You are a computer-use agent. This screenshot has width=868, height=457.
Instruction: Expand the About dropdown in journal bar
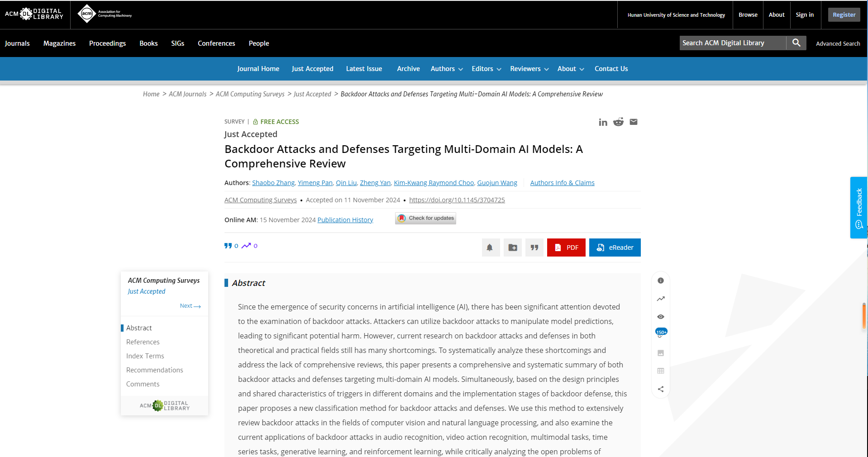[x=571, y=69]
